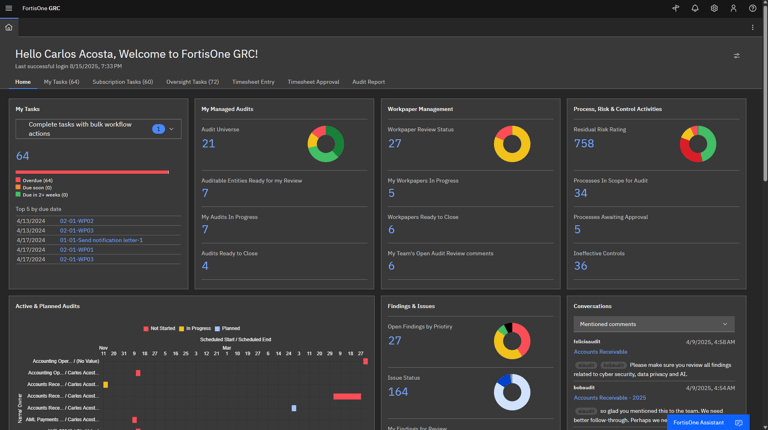Expand the bulk workflow actions dropdown
Viewport: 768px width, 430px height.
[x=171, y=129]
